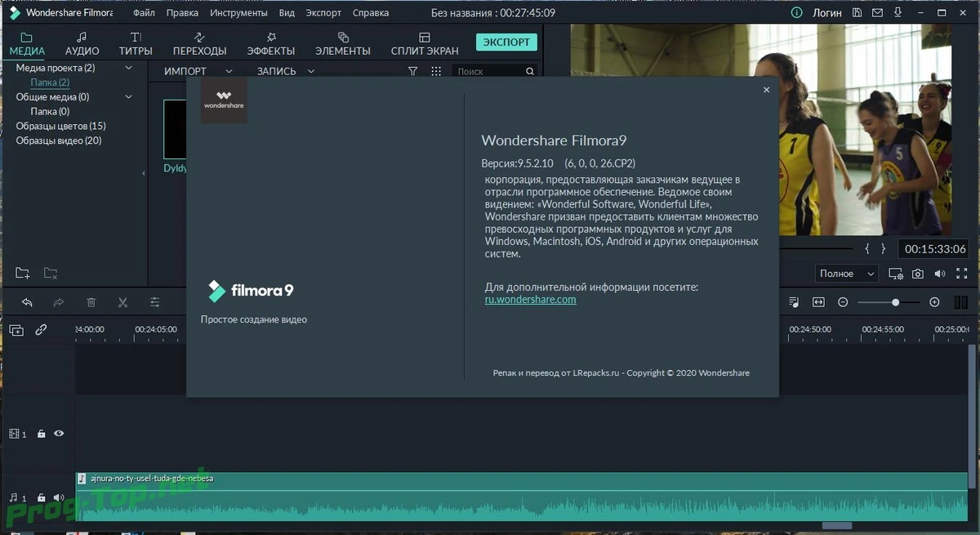Open the mail messages icon in title bar
The width and height of the screenshot is (980, 535).
click(x=877, y=13)
